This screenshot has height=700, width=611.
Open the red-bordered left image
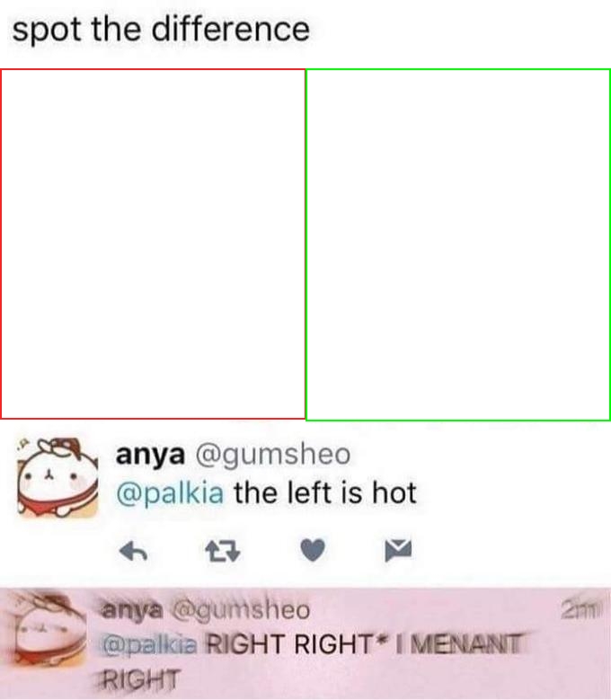153,244
